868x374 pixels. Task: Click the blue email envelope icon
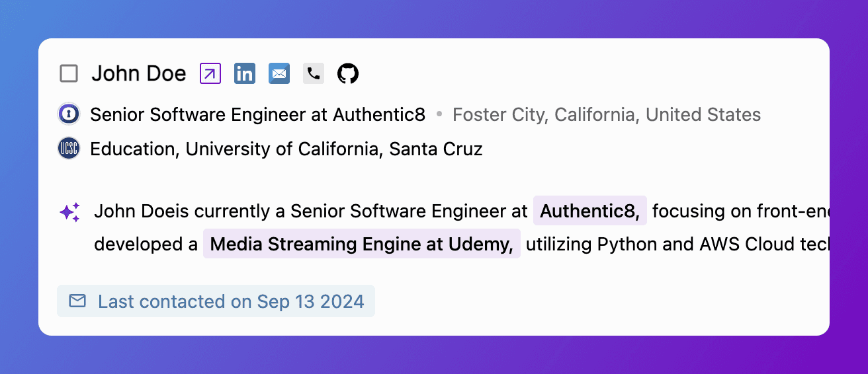click(279, 73)
